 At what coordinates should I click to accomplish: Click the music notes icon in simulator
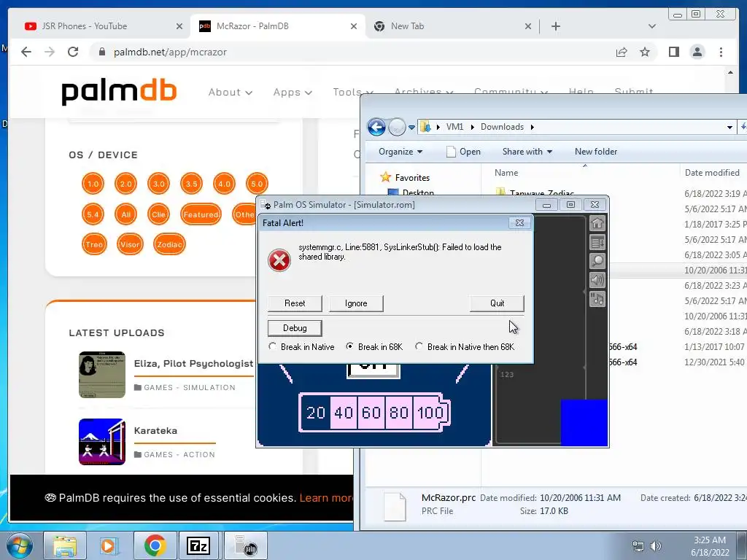pyautogui.click(x=597, y=299)
